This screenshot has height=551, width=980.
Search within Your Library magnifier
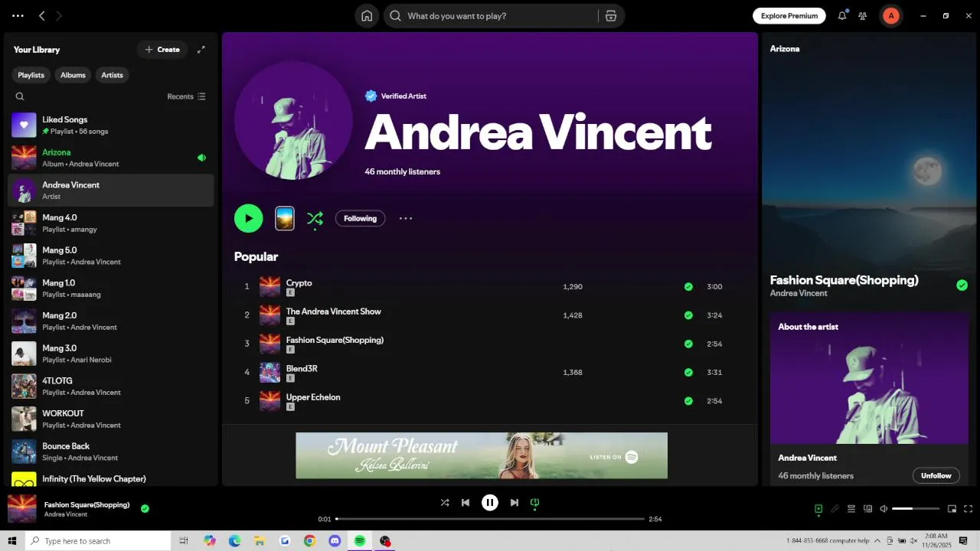(x=20, y=96)
